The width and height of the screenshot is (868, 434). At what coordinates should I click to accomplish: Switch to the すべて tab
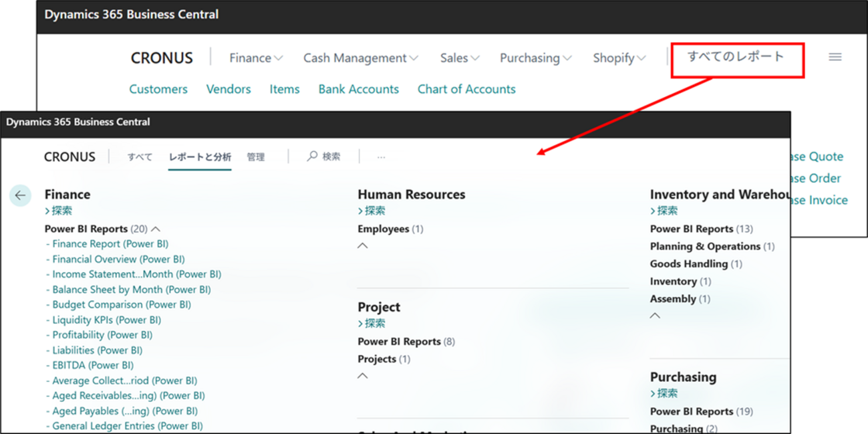point(140,157)
